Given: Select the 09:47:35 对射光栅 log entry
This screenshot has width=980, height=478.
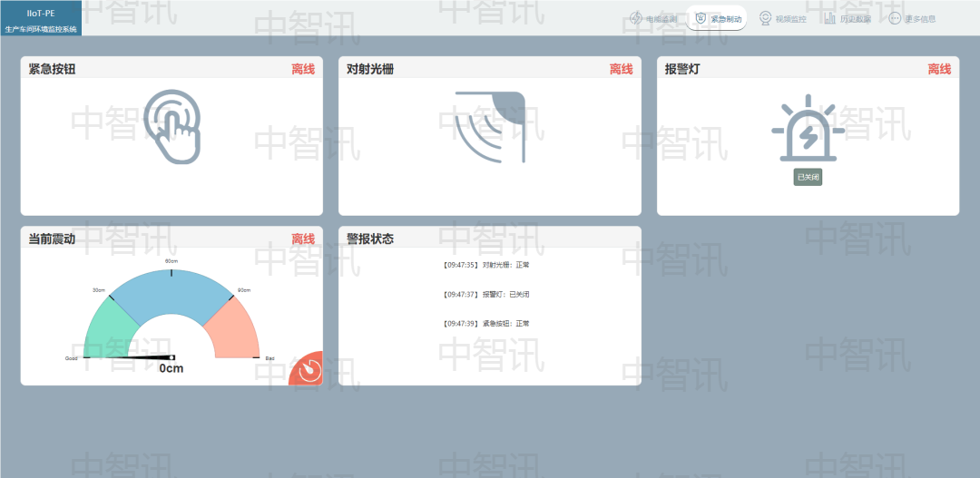Looking at the screenshot, I should tap(485, 265).
